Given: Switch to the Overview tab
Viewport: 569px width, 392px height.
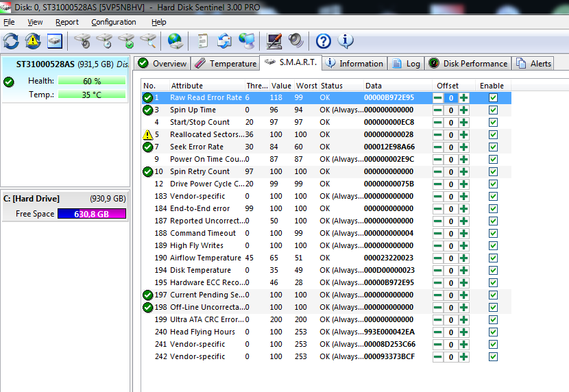Looking at the screenshot, I should click(162, 64).
